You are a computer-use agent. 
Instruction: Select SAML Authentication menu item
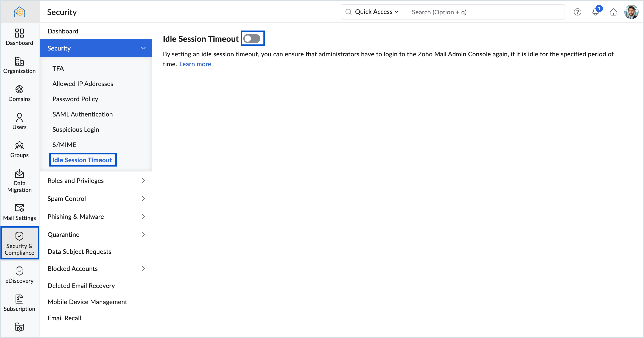tap(83, 114)
